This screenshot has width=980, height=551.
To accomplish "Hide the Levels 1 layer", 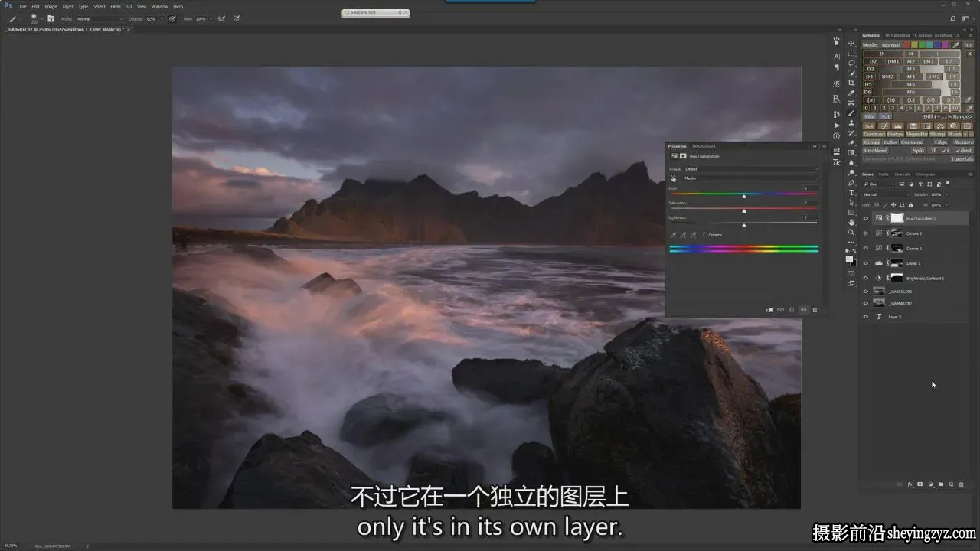I will pyautogui.click(x=866, y=263).
